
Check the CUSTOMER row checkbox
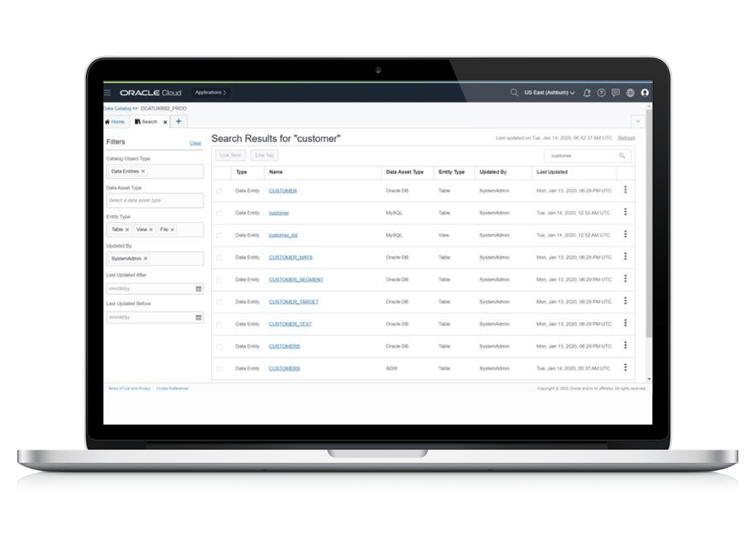(x=219, y=191)
